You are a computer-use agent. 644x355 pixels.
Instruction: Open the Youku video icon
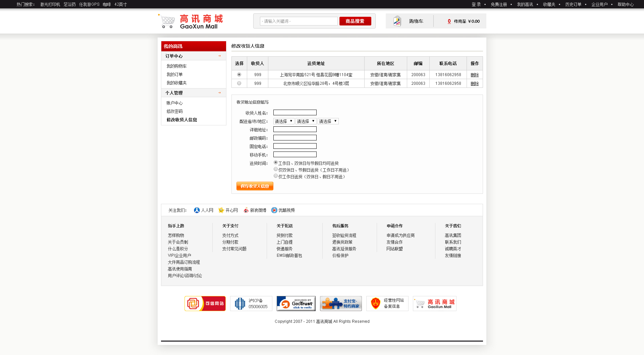point(274,210)
